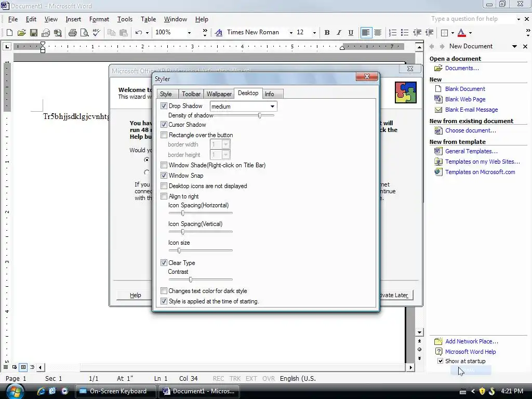Click the Save floppy disk icon
Screen dimensions: 532x399
click(x=34, y=33)
